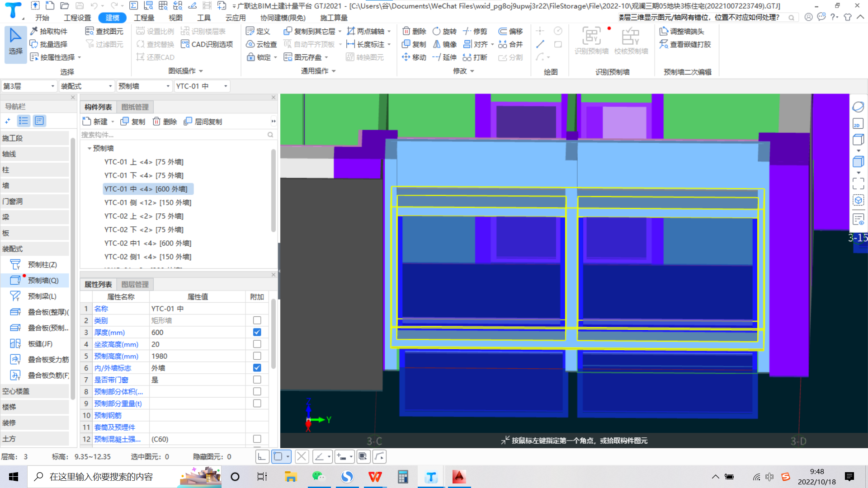Click the 删除 tool in the ribbon
868x488 pixels.
tap(414, 31)
